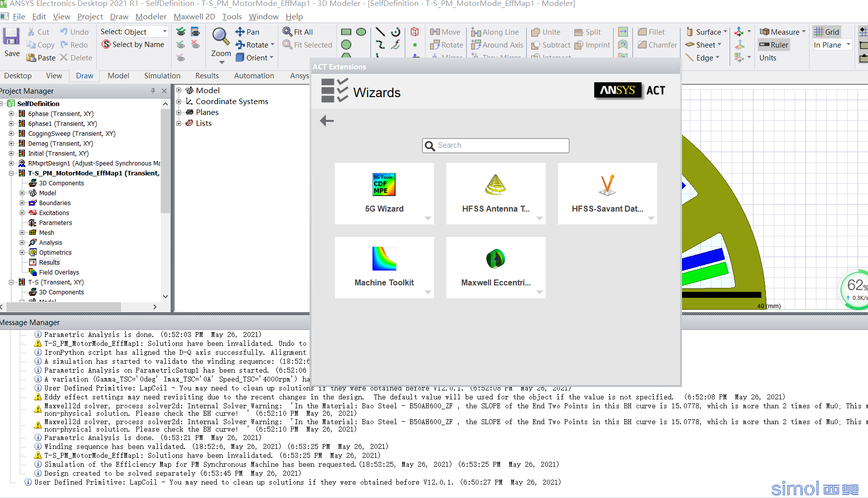This screenshot has width=868, height=498.
Task: Open the HFSS Antenna Toolkit tile
Action: [x=496, y=194]
